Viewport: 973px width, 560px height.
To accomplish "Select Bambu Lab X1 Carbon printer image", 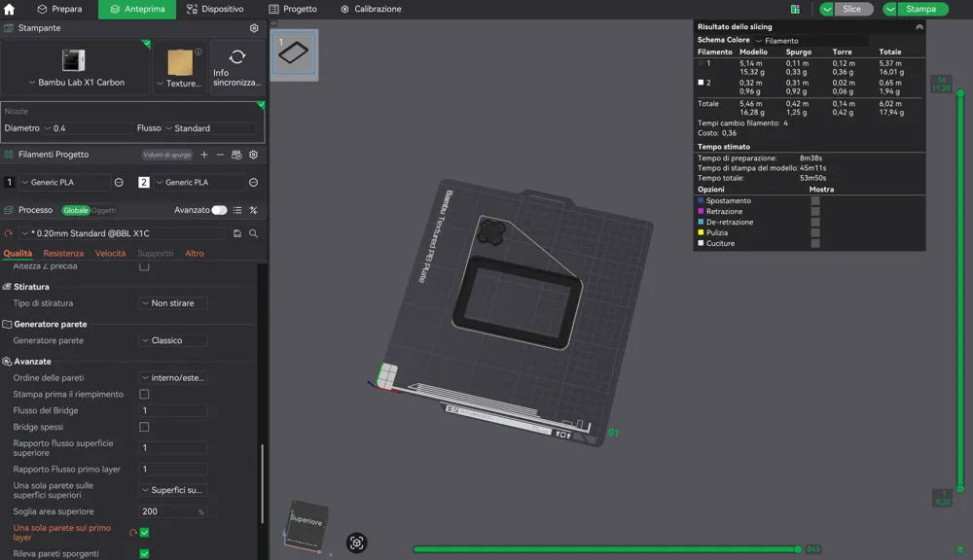I will tap(73, 60).
